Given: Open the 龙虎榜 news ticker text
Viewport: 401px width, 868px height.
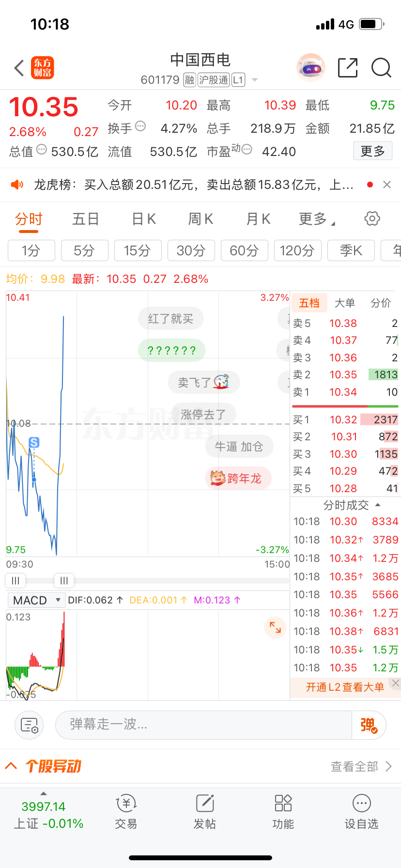Looking at the screenshot, I should (x=194, y=185).
